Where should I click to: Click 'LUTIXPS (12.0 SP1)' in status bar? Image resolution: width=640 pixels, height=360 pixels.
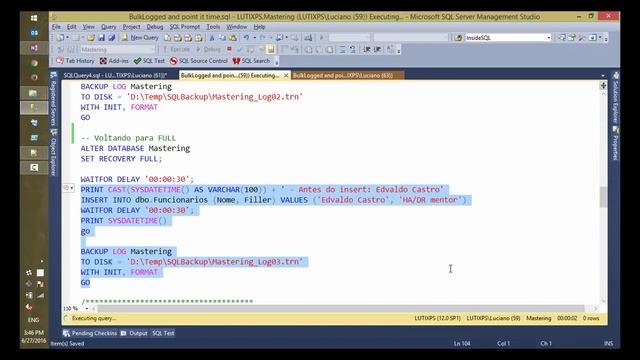(x=437, y=318)
